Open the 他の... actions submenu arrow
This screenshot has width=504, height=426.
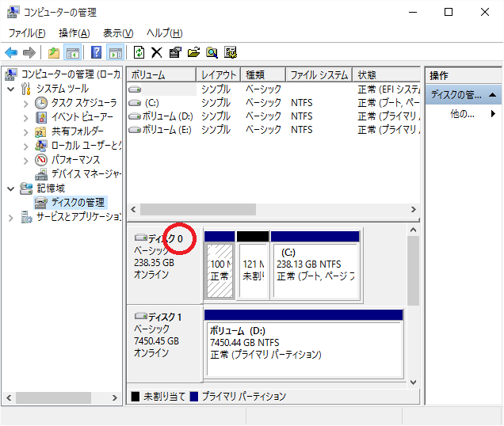pyautogui.click(x=493, y=113)
